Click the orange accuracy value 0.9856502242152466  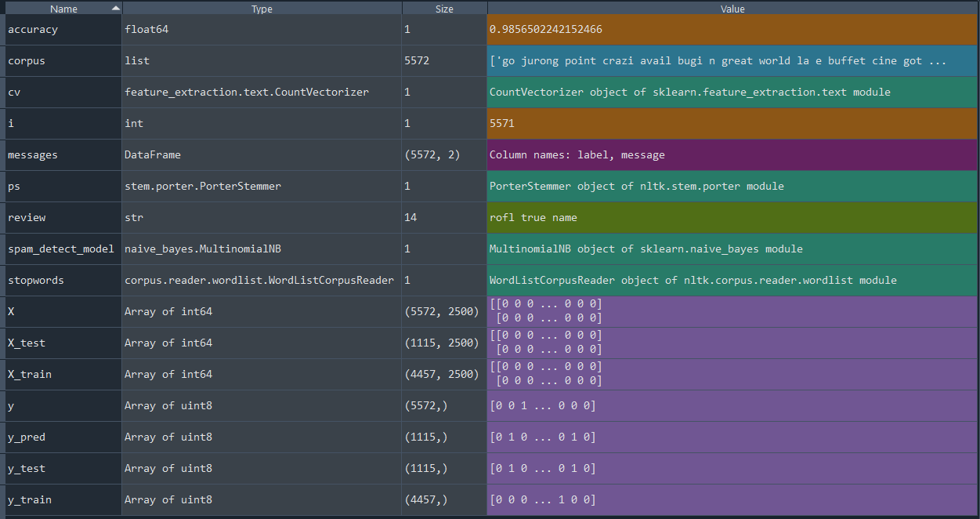pyautogui.click(x=546, y=30)
